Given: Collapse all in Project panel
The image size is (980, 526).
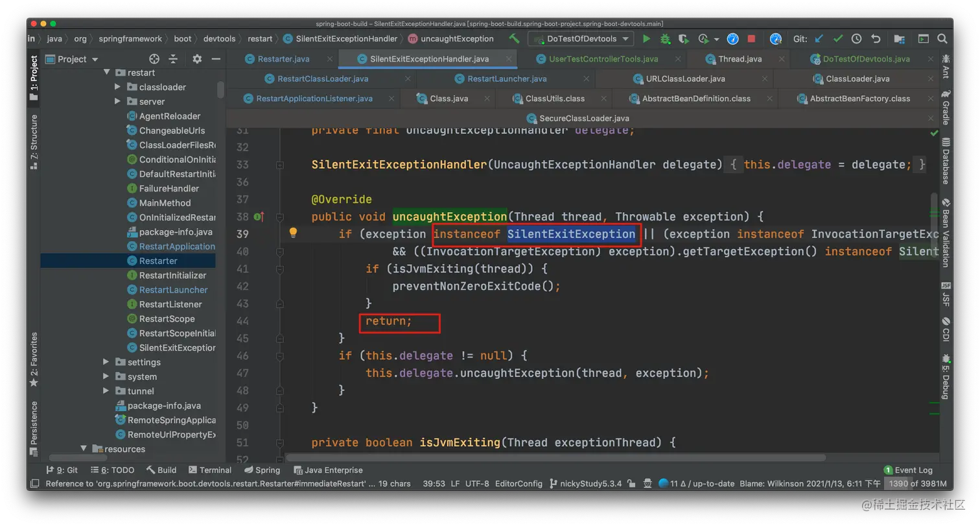Looking at the screenshot, I should 173,59.
